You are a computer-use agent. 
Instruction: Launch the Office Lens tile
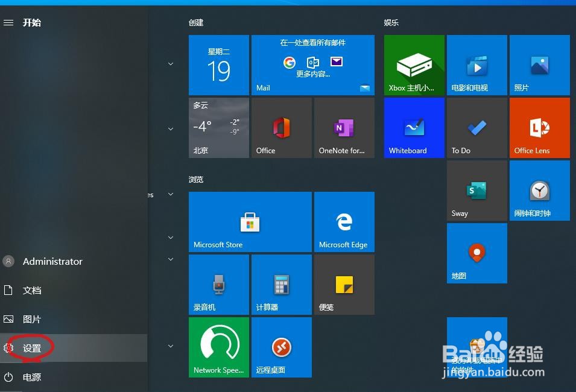point(540,128)
